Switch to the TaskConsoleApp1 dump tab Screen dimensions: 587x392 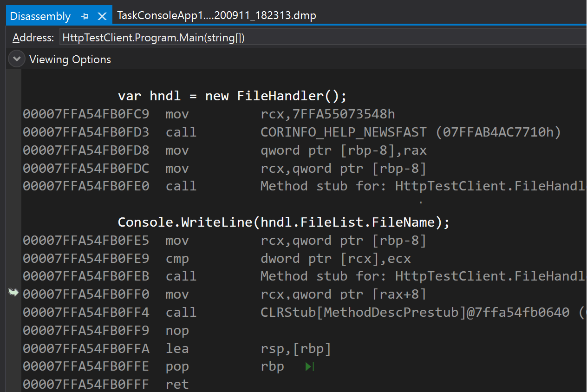[216, 15]
